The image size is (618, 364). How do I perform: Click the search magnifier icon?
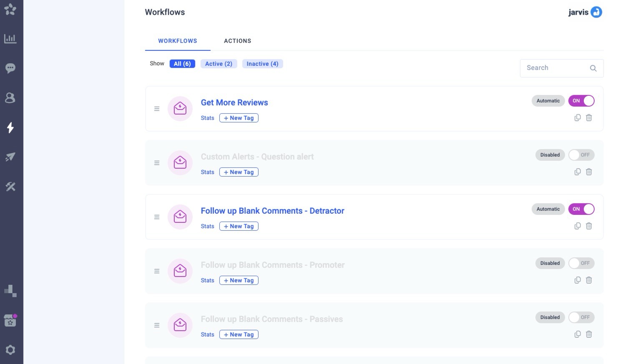[593, 68]
